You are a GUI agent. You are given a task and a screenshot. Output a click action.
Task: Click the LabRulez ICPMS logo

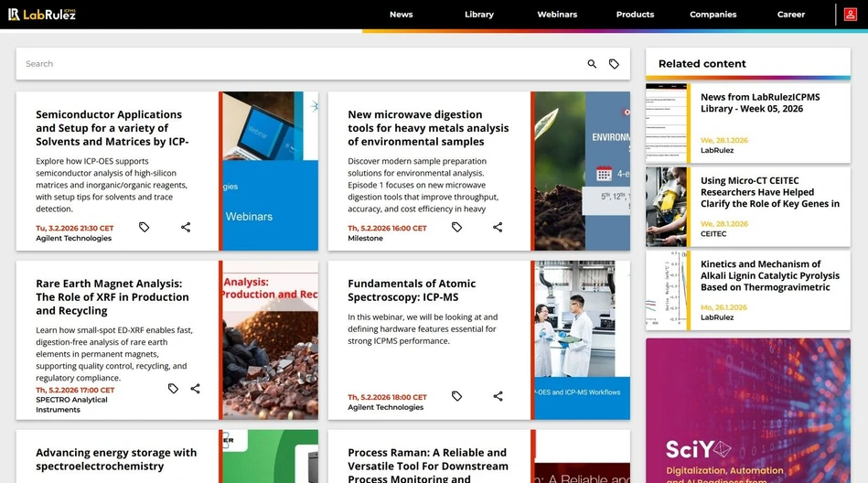point(42,15)
